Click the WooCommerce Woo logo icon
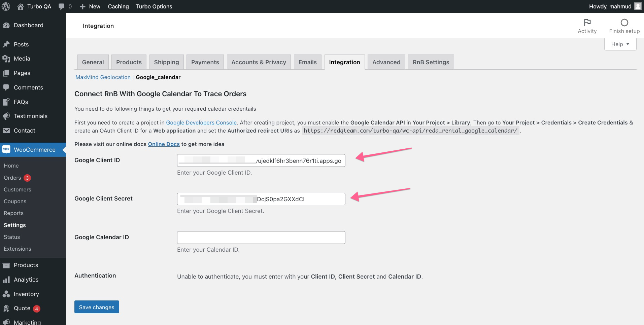 [x=6, y=149]
